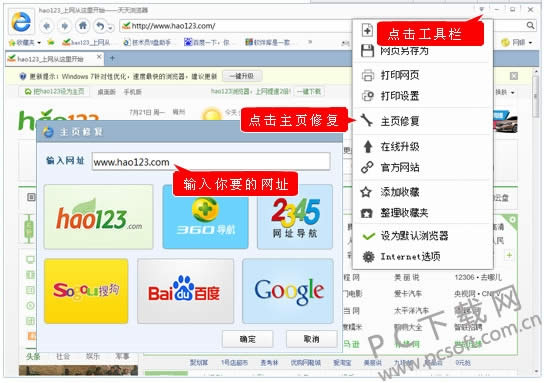
Task: Click the forward arrow navigation button
Action: tap(64, 26)
